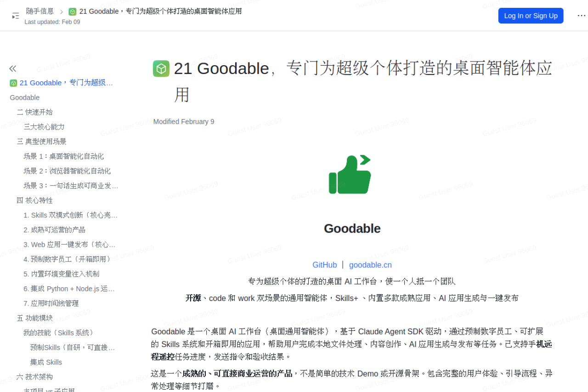
Task: Open 6. 集成 Python + Node.js outline item
Action: (69, 289)
